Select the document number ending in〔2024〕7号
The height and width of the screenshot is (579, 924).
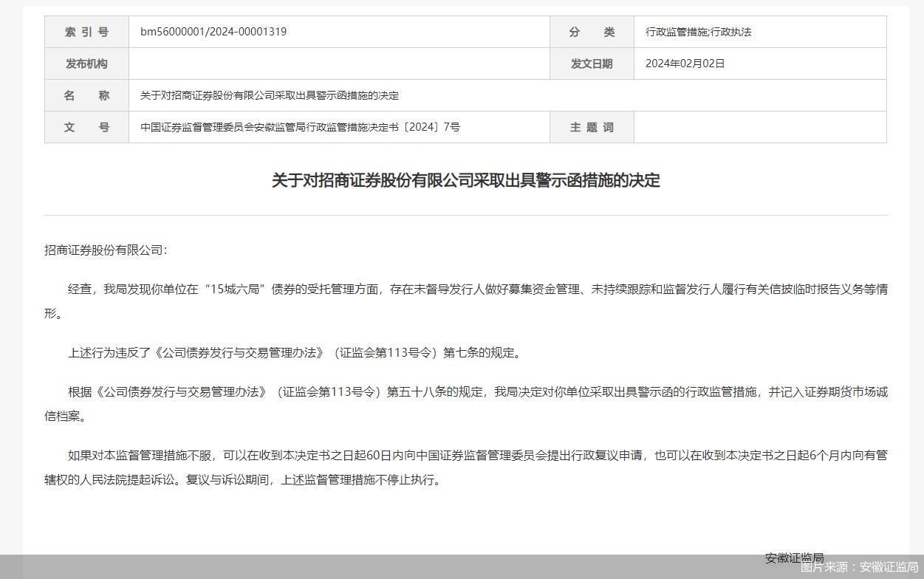pyautogui.click(x=300, y=127)
